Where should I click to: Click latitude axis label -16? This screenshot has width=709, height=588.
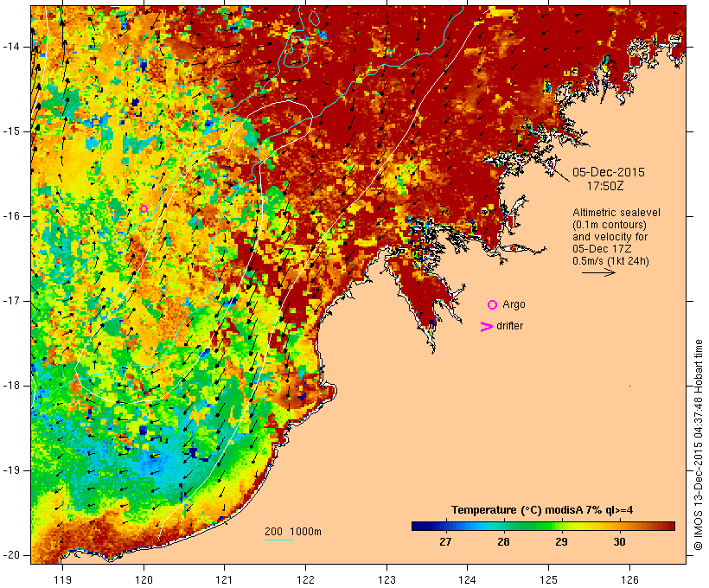[11, 216]
